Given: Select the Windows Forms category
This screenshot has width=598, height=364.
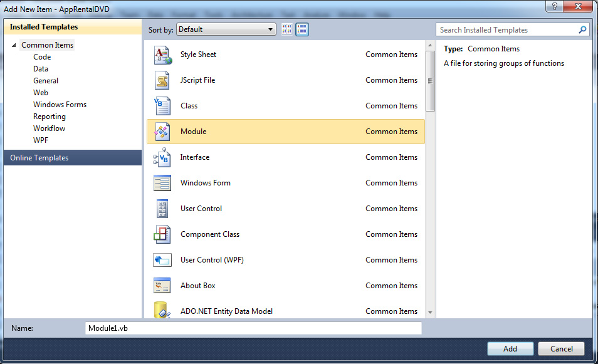Looking at the screenshot, I should (60, 105).
